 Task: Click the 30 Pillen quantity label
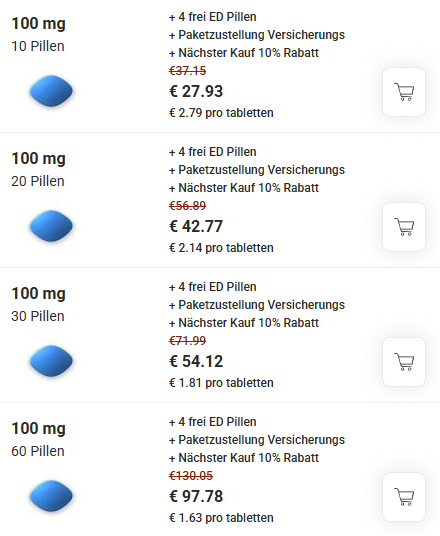38,316
